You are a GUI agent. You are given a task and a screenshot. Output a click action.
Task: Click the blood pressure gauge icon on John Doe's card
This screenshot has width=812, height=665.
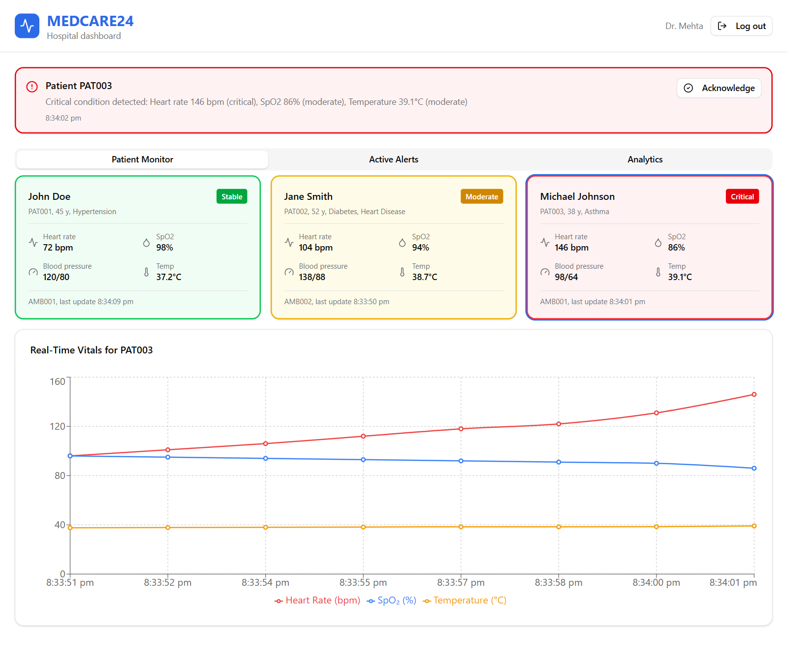pos(33,272)
